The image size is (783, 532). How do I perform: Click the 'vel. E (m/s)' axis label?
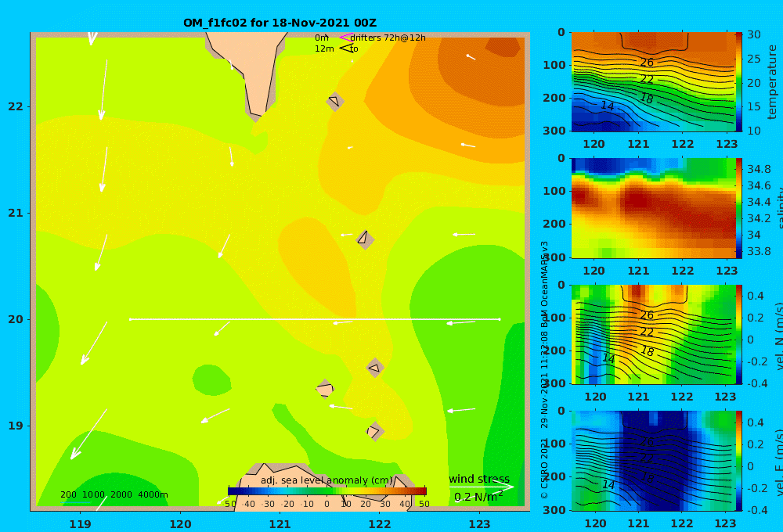pyautogui.click(x=779, y=462)
